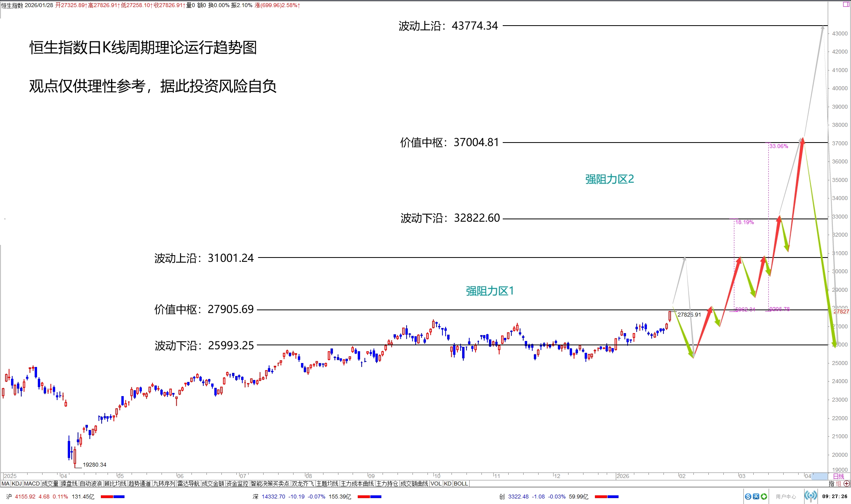Click the blue dollar sign icon
The image size is (851, 504).
tap(748, 497)
